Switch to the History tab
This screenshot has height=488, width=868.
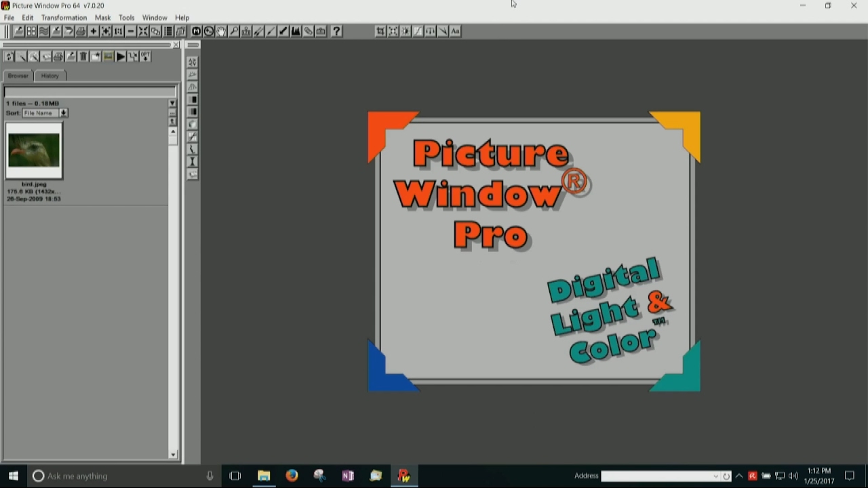tap(50, 76)
